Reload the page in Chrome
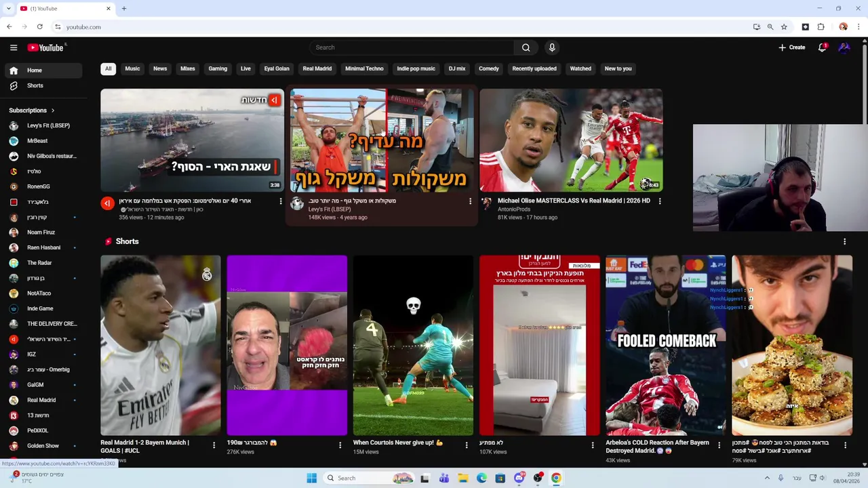This screenshot has width=868, height=488. (x=39, y=27)
